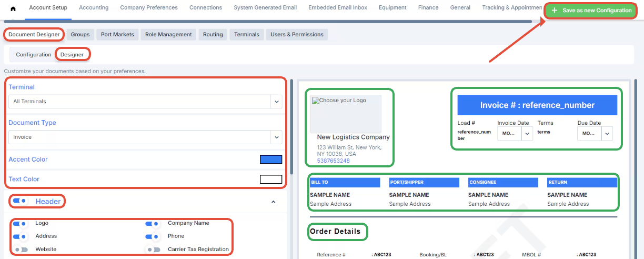Open the Invoice Date format dropdown
Screen dimensions: 644x259
click(x=515, y=134)
